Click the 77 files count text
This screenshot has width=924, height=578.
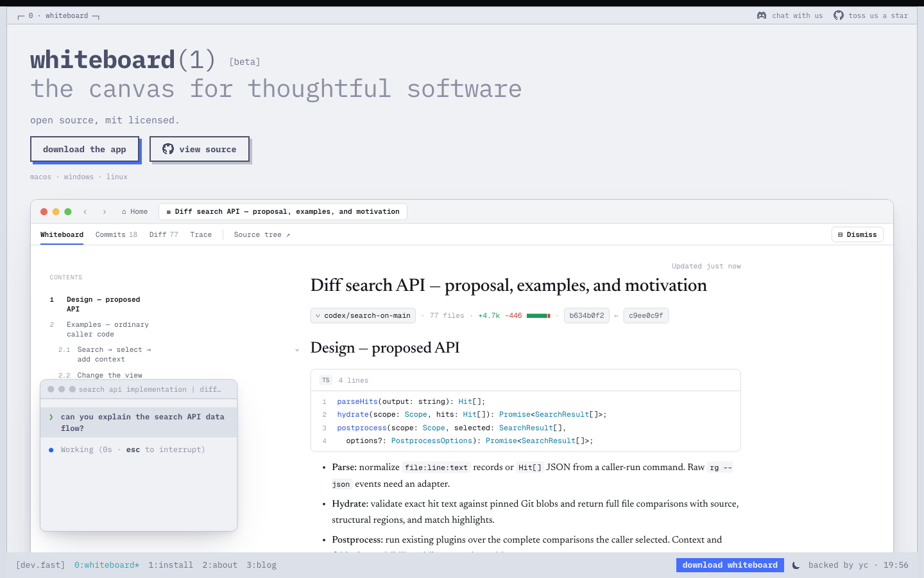point(447,315)
